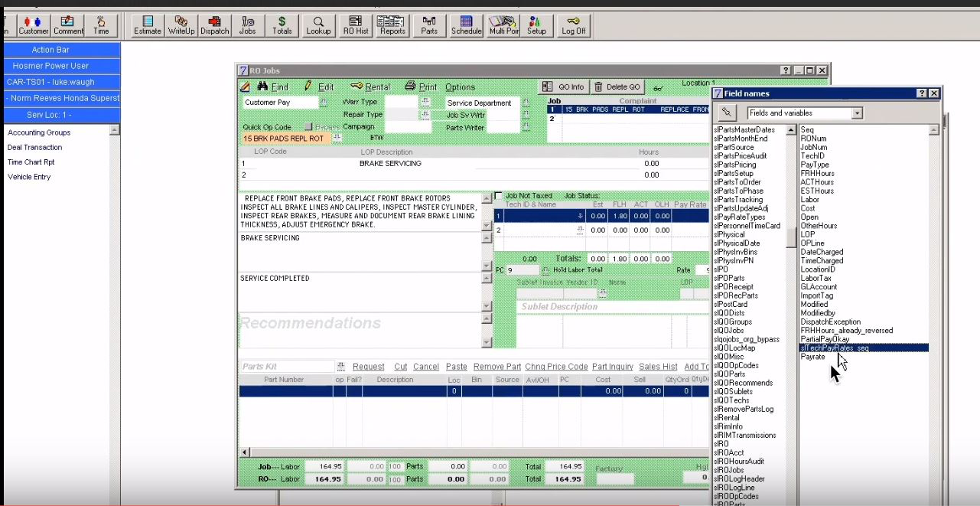
Task: Click the Totals dollar-sign icon
Action: coord(282,21)
